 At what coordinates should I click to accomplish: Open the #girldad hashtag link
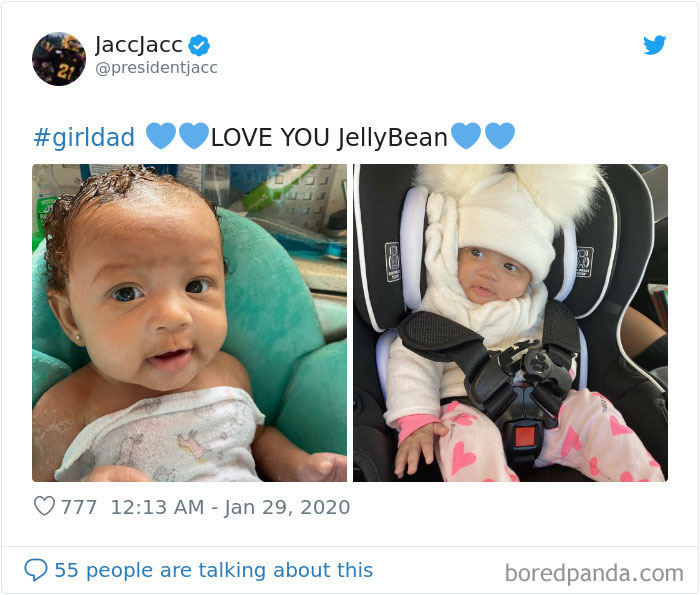click(84, 137)
